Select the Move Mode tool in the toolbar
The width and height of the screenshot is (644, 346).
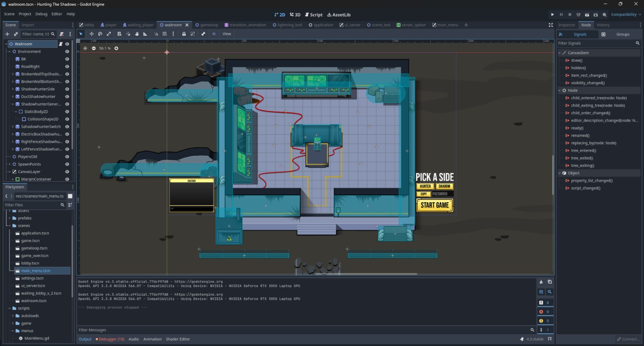[91, 34]
